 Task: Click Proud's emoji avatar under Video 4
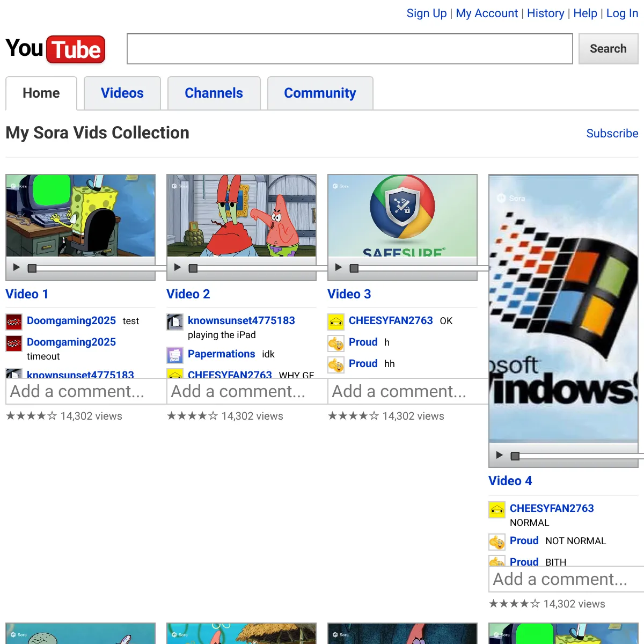coord(497,541)
